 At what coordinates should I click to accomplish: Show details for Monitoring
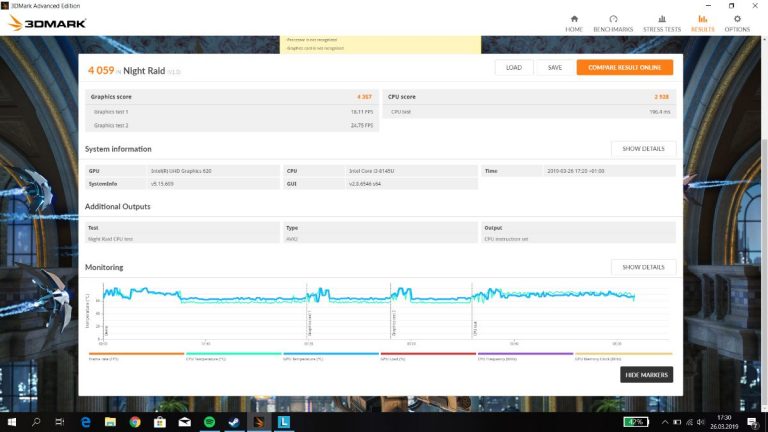pyautogui.click(x=643, y=267)
